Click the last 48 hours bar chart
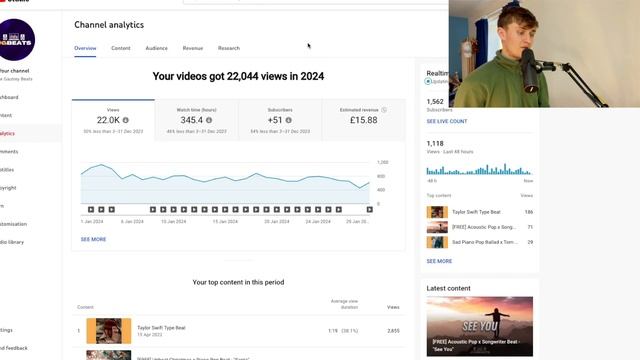 [x=479, y=169]
